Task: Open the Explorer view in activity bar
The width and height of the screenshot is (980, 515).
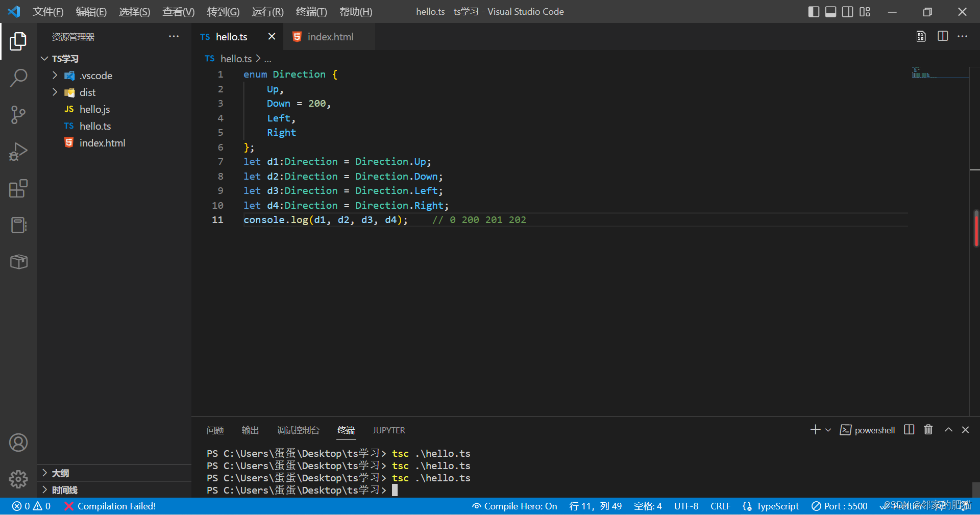Action: [18, 41]
